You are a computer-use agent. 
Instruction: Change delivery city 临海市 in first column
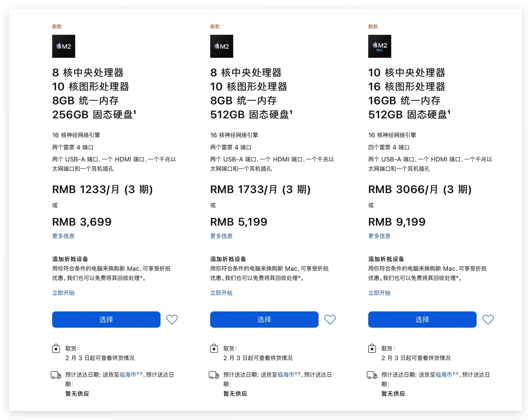(x=128, y=375)
